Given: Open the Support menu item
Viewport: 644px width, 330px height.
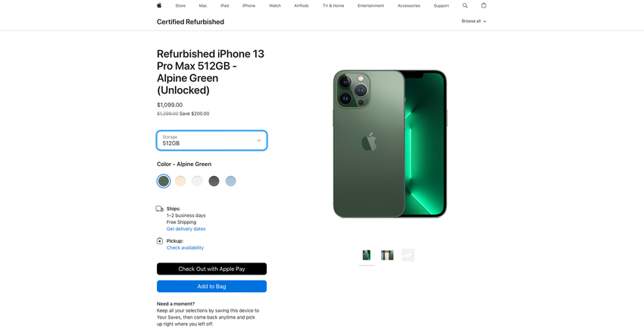Looking at the screenshot, I should [x=441, y=5].
